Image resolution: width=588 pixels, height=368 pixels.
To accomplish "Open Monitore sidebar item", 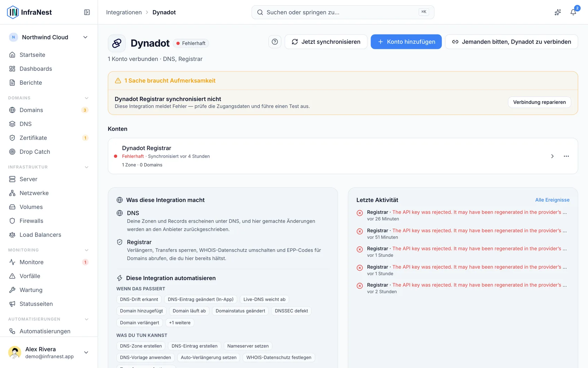I will click(49, 262).
